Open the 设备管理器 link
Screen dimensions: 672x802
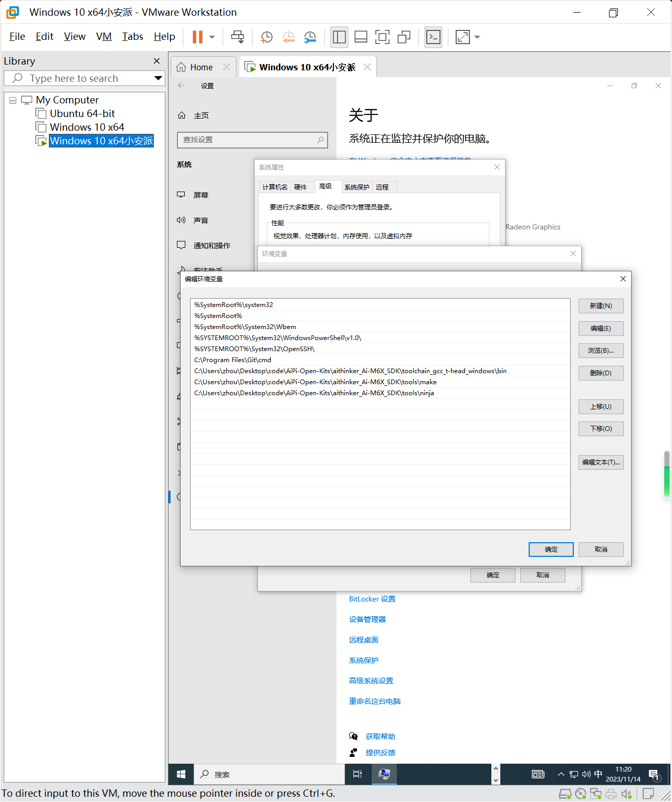[x=367, y=619]
